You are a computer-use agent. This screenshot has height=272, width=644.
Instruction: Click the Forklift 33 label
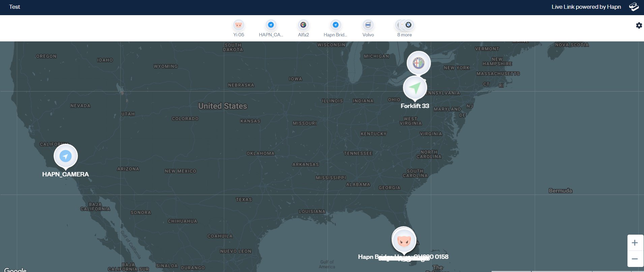coord(415,106)
